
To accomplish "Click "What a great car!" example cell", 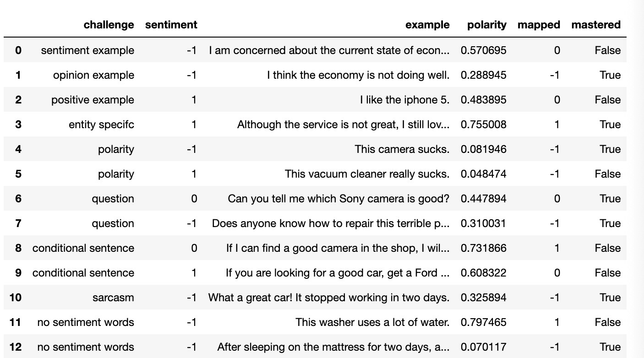I will tap(328, 298).
